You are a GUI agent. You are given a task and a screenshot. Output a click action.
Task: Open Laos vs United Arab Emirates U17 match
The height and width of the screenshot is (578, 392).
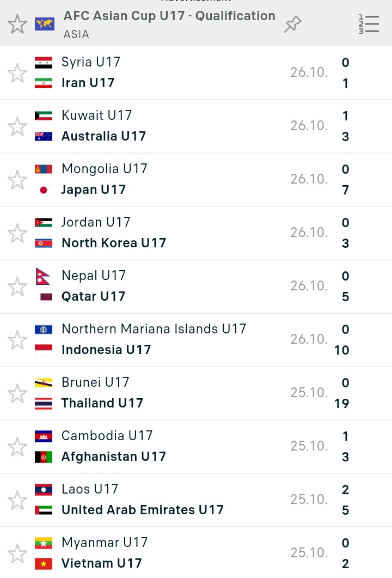[196, 500]
